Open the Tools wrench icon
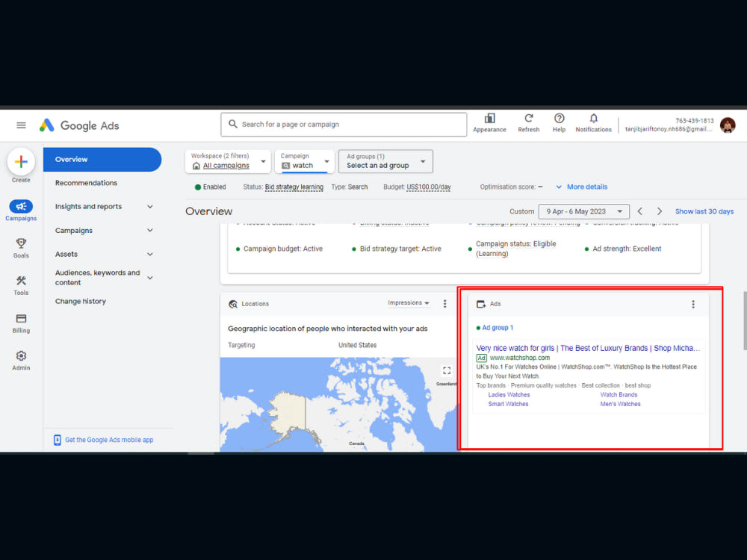Screen dimensions: 747x560 21,281
